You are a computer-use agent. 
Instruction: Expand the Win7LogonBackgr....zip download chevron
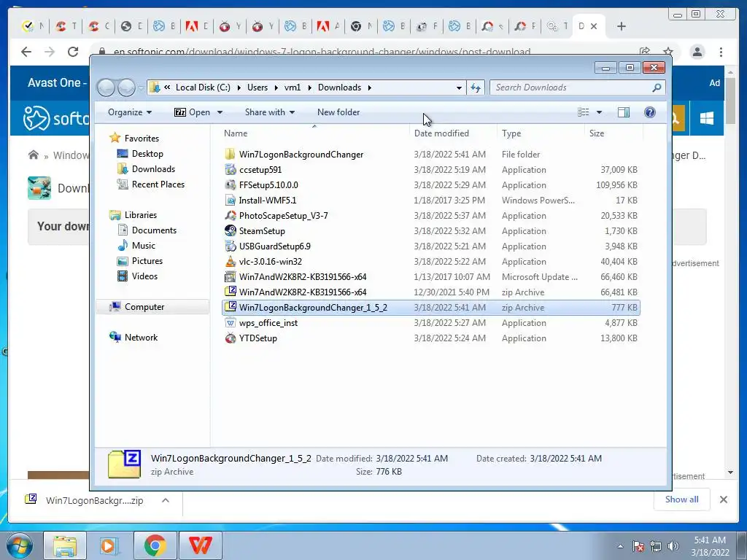point(166,500)
